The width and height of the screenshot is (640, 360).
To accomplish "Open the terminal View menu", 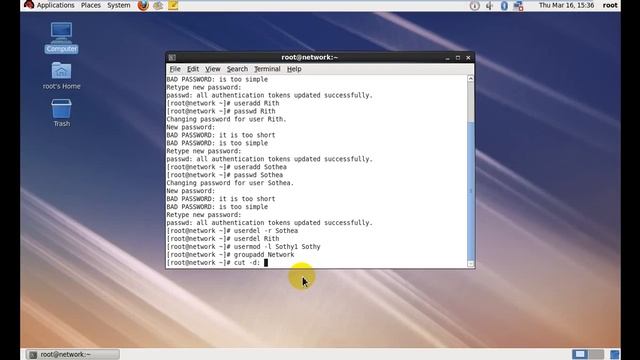I will (213, 69).
